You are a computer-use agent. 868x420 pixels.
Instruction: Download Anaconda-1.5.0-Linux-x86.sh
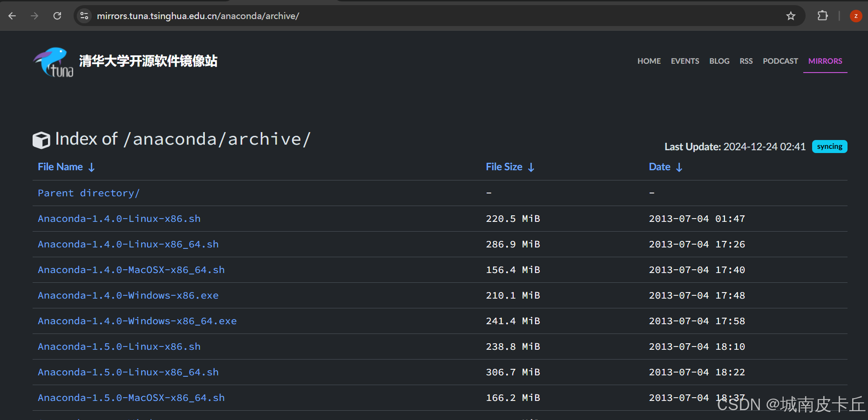click(119, 347)
